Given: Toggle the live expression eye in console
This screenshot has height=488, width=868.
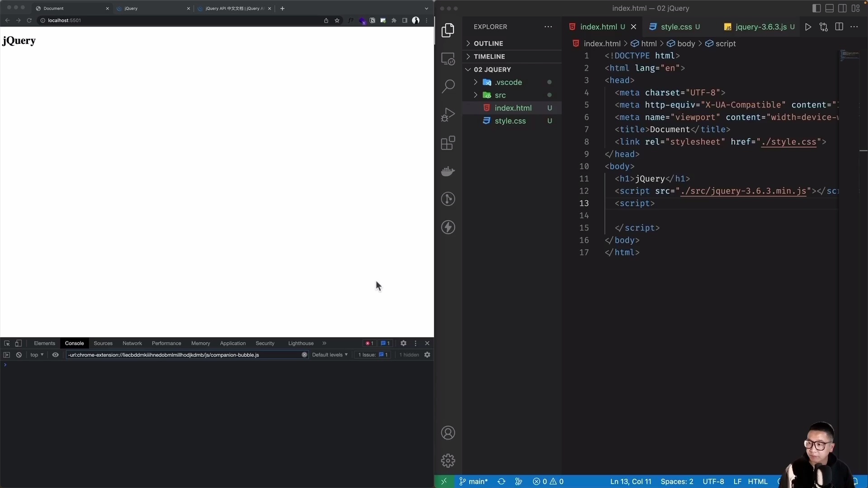Looking at the screenshot, I should tap(55, 355).
